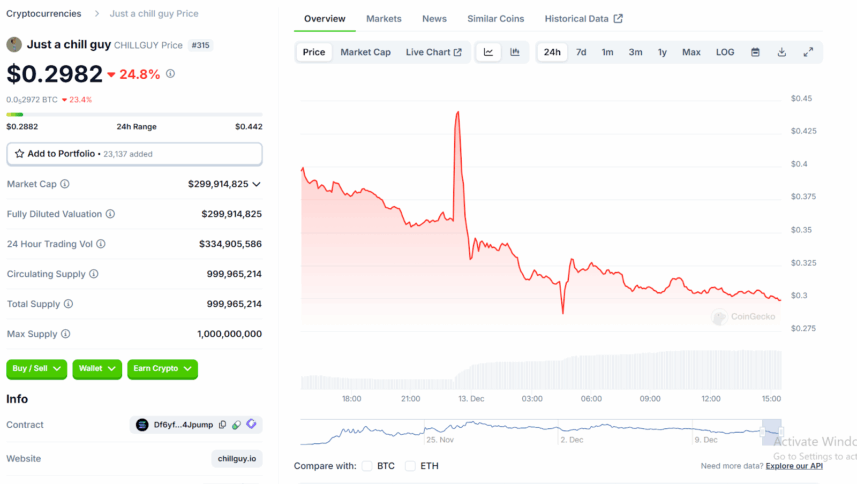The height and width of the screenshot is (484, 857).
Task: Click info icon beside price change percentage
Action: 171,73
